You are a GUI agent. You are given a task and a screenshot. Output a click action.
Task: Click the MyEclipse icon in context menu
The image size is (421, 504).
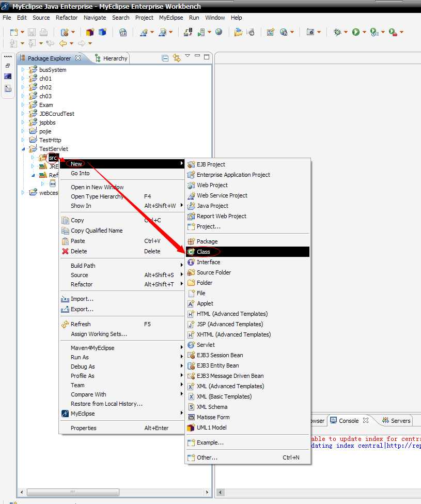tap(65, 414)
